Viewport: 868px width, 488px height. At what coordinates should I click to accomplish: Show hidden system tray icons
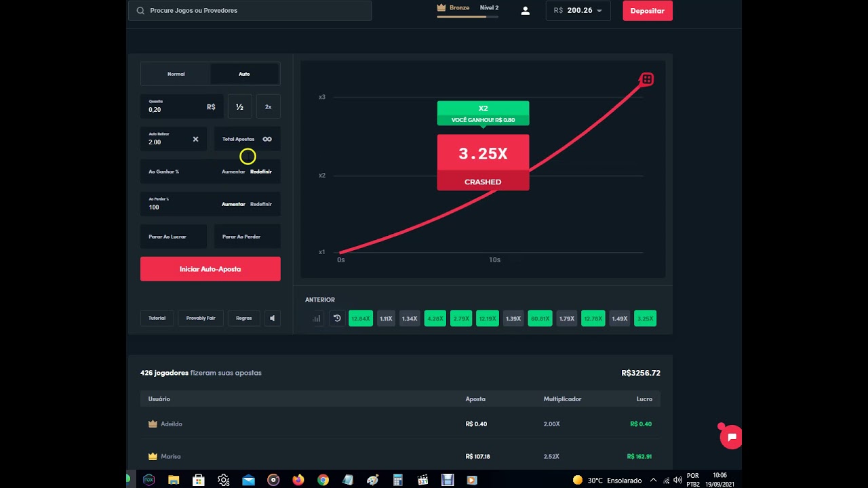coord(653,480)
